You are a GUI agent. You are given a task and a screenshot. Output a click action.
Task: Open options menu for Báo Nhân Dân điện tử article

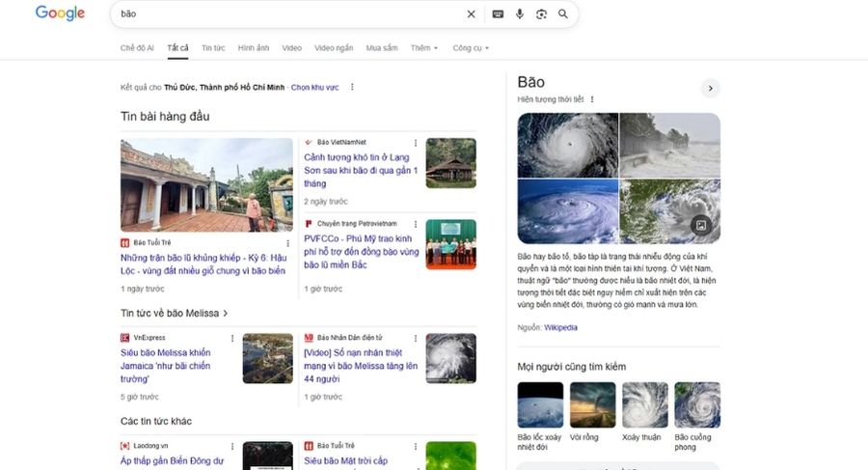point(415,338)
